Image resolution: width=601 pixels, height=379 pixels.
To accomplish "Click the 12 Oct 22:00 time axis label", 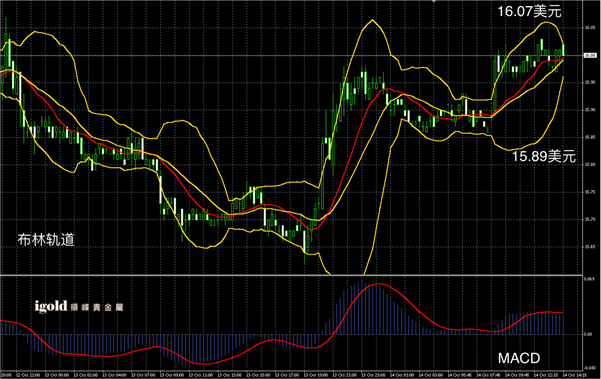I will (28, 375).
